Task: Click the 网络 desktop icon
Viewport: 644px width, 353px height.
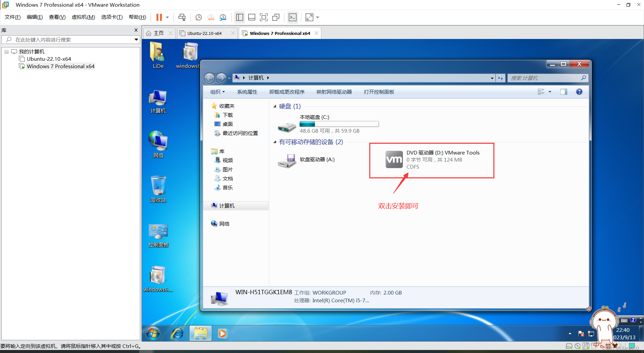Action: (158, 144)
